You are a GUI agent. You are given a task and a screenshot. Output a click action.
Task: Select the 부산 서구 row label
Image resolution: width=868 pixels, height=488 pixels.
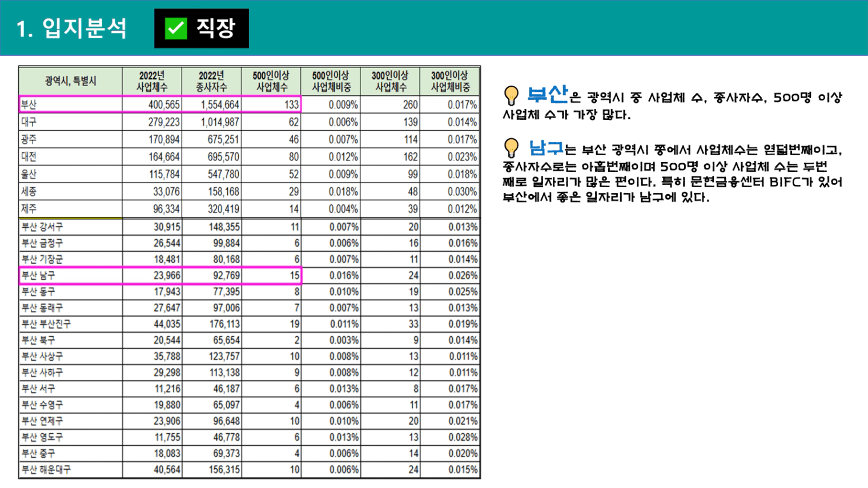pyautogui.click(x=38, y=389)
